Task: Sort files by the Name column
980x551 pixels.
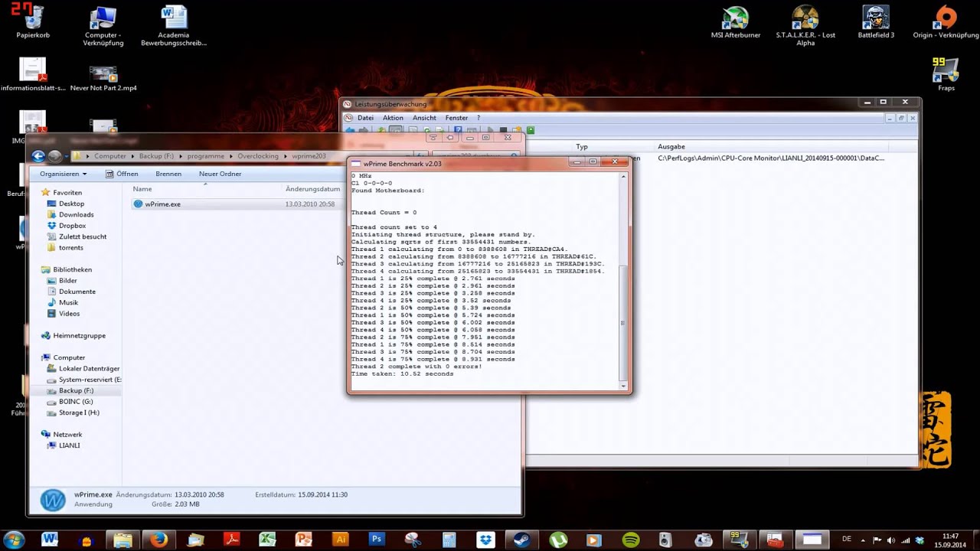Action: click(142, 189)
